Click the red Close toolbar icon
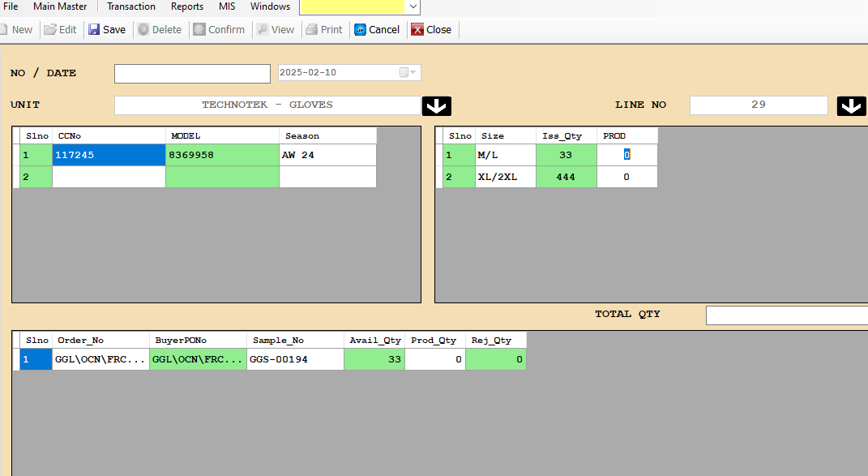The height and width of the screenshot is (476, 868). point(417,30)
